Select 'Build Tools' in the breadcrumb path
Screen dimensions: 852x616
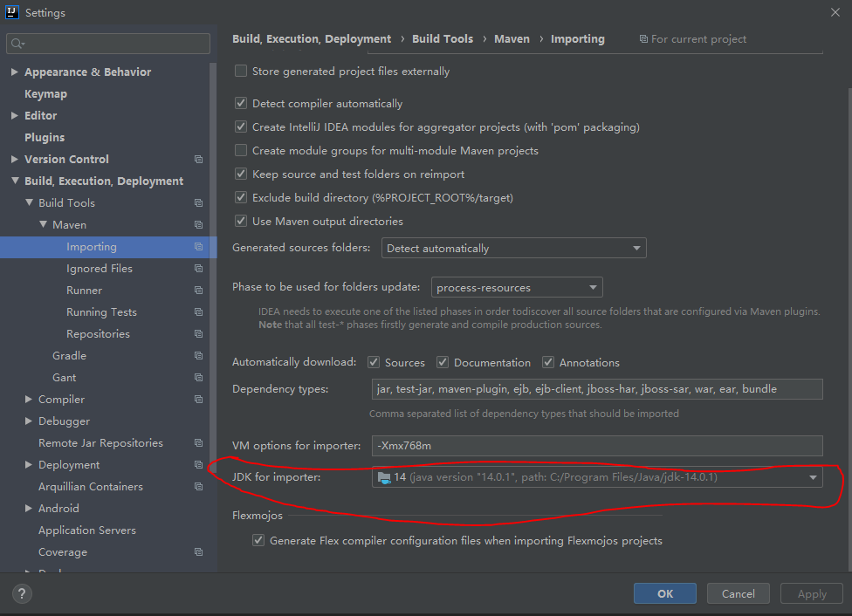pos(443,38)
